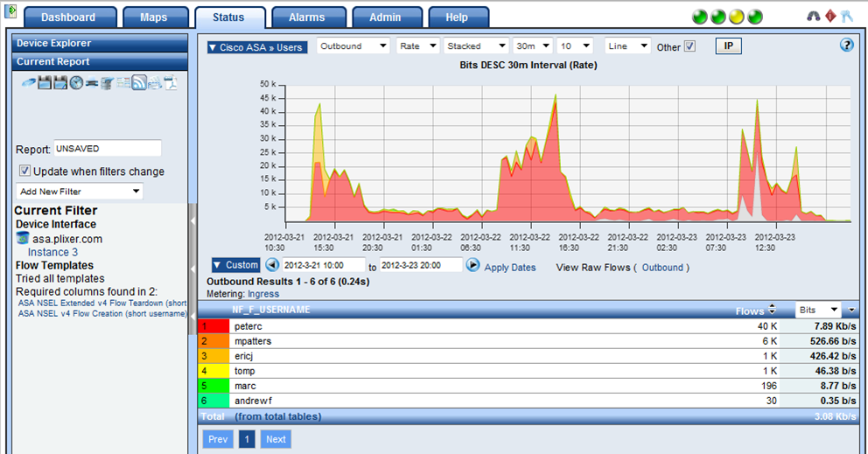868x454 pixels.
Task: Click the keys icon at top right
Action: [845, 17]
